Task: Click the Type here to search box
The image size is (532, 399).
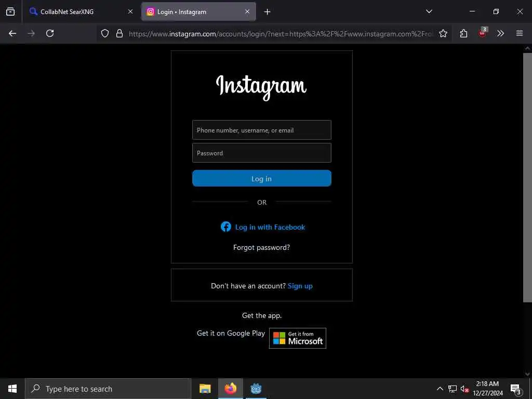Action: click(108, 389)
